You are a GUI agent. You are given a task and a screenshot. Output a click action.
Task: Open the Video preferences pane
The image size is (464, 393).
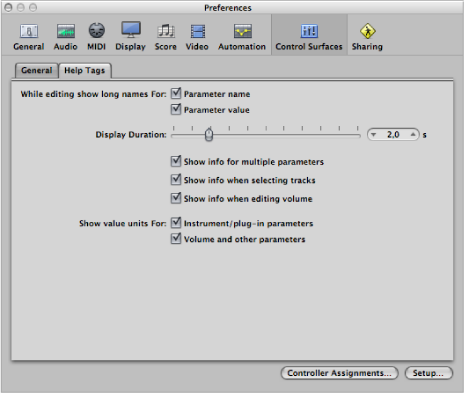[x=197, y=37]
